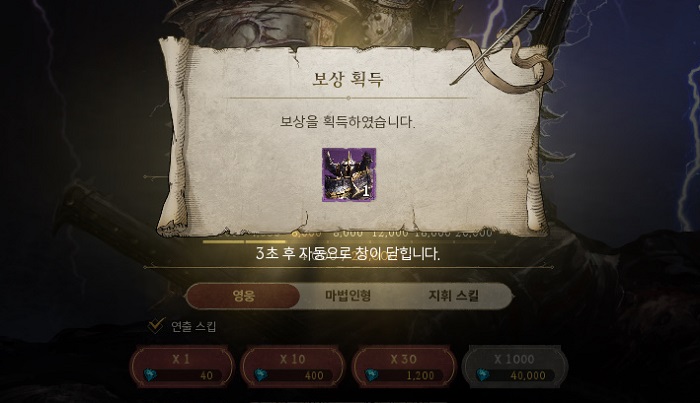Click the 보상 획득 title on scroll
The image size is (700, 403).
(348, 79)
